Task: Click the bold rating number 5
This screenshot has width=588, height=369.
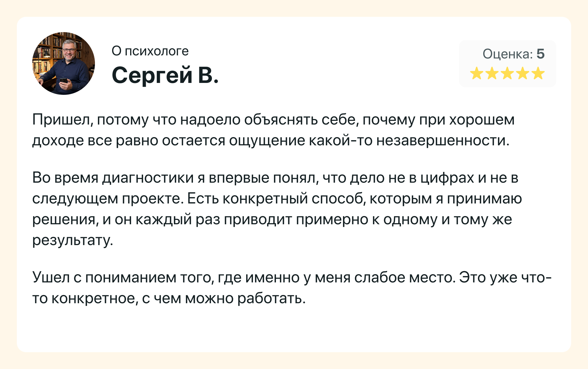Action: tap(541, 54)
